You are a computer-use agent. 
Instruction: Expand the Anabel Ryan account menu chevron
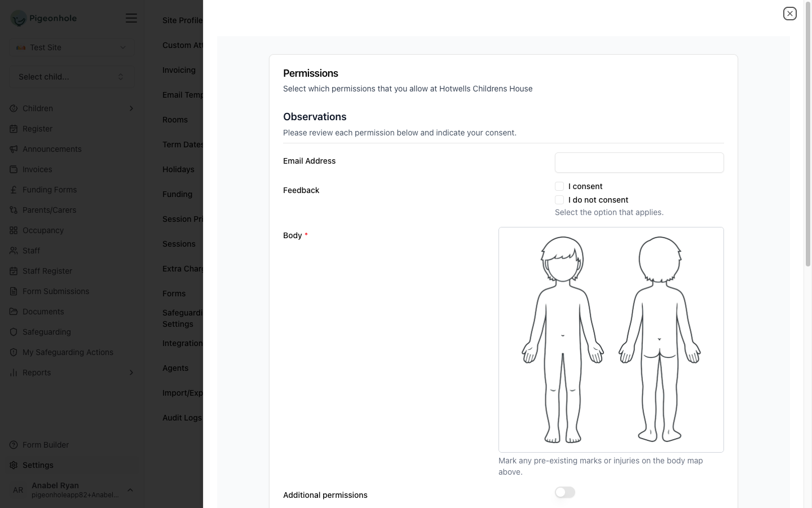click(130, 490)
